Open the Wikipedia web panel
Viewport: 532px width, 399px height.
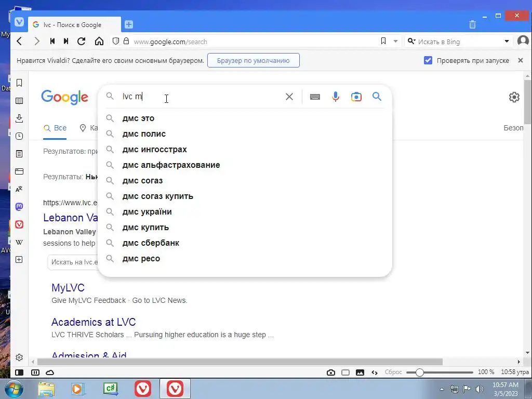click(19, 242)
